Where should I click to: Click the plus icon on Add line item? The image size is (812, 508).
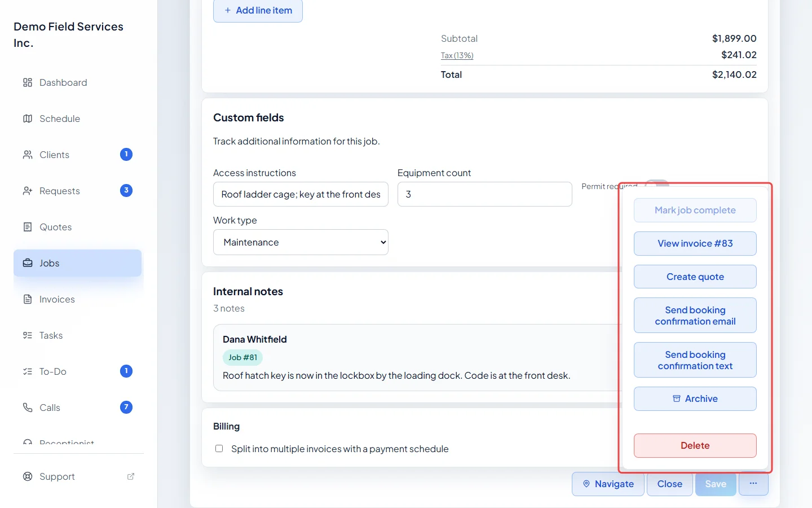click(228, 10)
